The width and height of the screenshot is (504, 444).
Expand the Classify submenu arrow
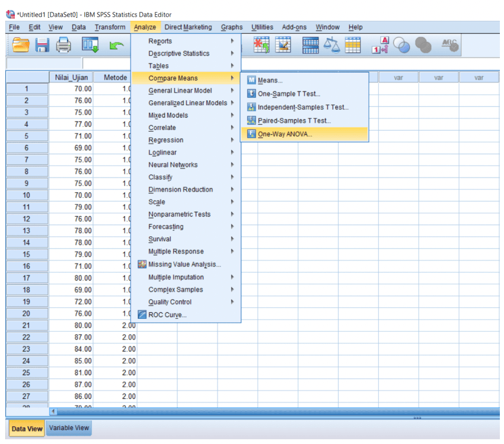[x=232, y=177]
